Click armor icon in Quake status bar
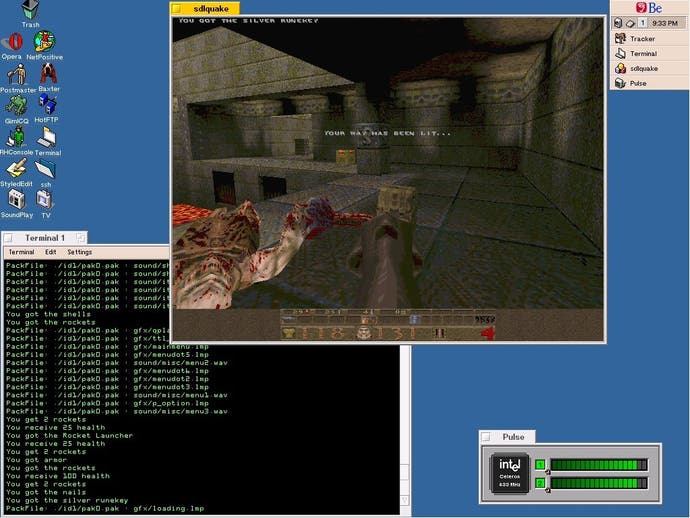Screen dimensions: 690x518 (289, 333)
